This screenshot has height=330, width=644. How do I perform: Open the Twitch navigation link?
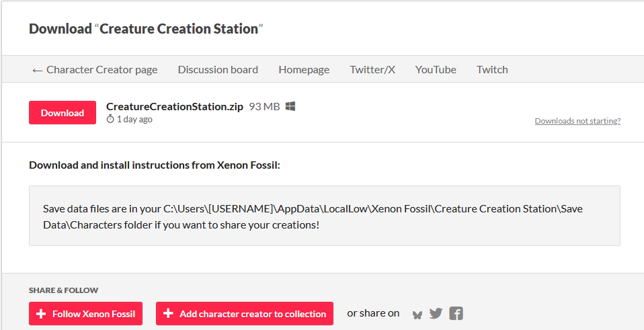(x=492, y=69)
